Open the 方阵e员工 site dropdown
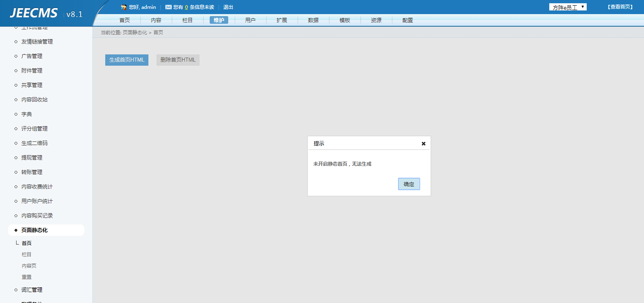 pos(568,7)
